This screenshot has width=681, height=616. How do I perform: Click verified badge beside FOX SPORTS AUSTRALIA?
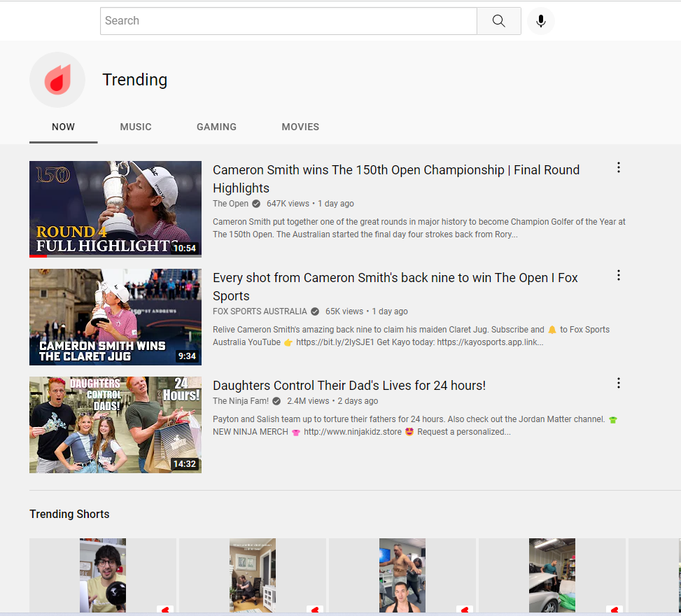coord(315,311)
